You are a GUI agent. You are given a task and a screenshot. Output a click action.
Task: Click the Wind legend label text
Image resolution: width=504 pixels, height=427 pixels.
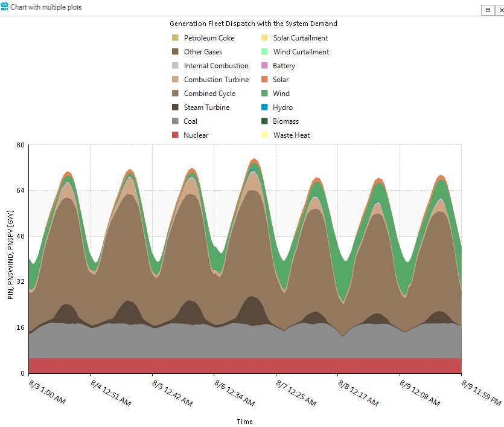[281, 94]
